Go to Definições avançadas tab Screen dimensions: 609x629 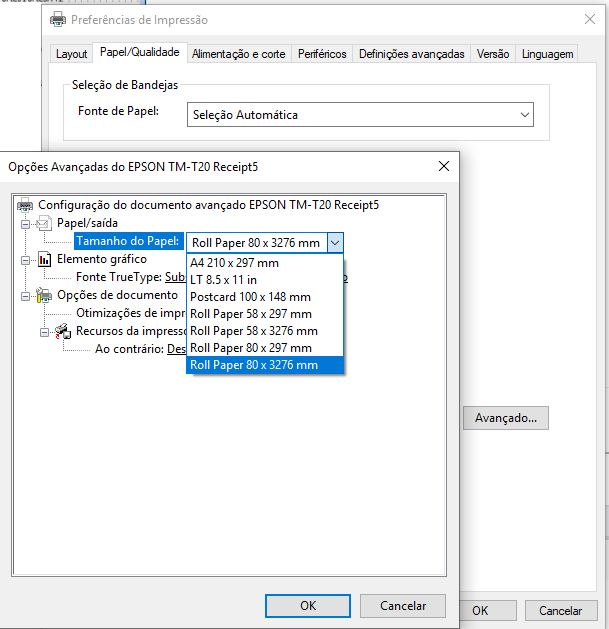click(411, 54)
